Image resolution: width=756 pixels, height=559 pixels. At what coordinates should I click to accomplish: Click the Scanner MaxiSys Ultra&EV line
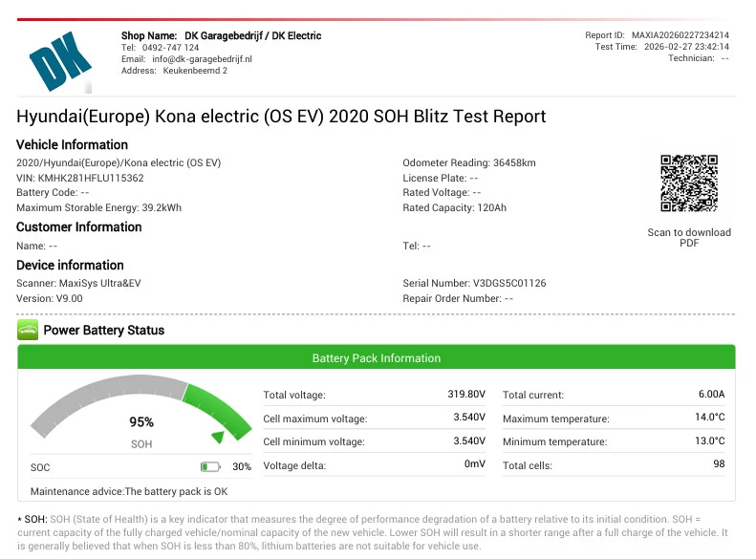(78, 283)
